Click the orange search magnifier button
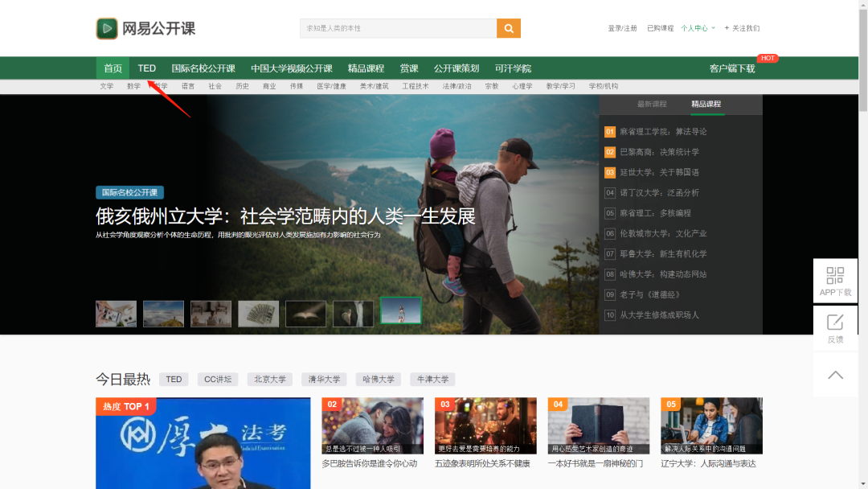The height and width of the screenshot is (489, 868). pos(509,28)
